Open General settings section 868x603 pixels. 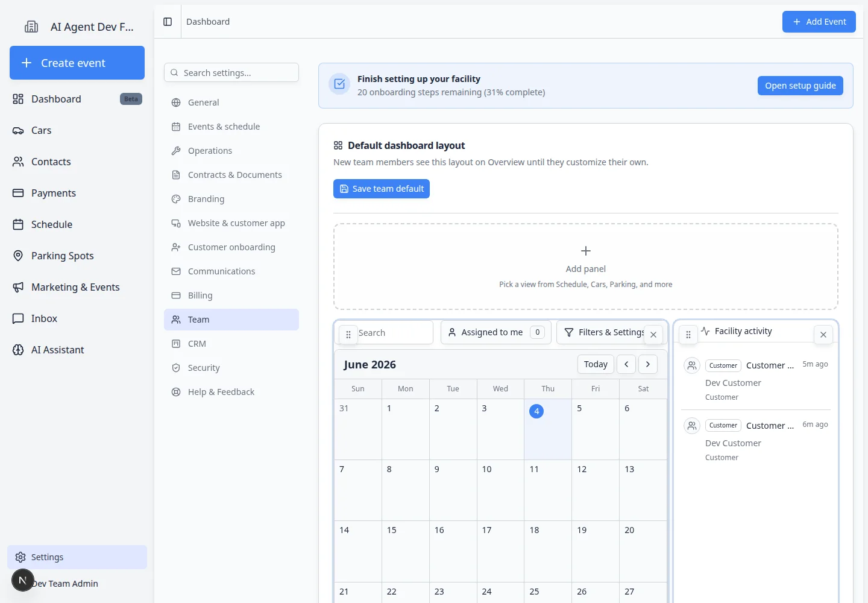[231, 103]
